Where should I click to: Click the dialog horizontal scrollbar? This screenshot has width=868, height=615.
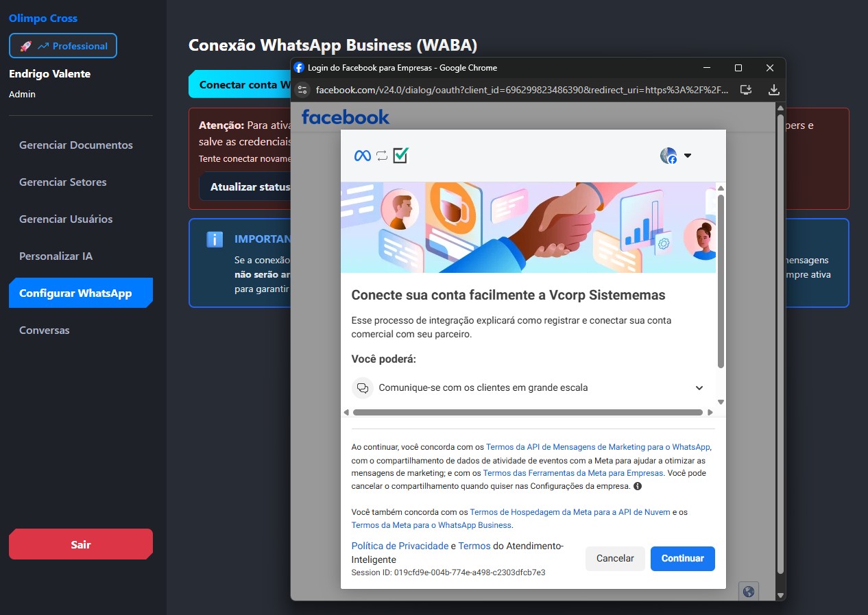[x=528, y=412]
